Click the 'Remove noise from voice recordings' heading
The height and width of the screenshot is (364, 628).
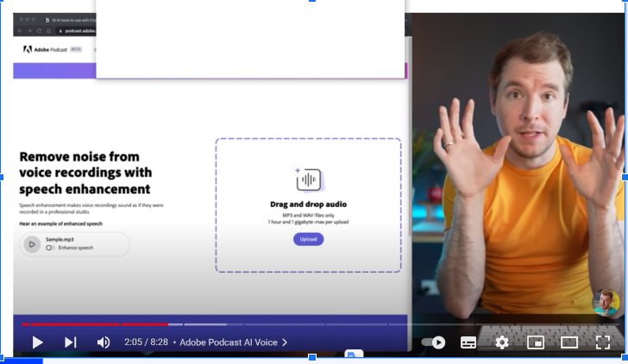coord(85,173)
